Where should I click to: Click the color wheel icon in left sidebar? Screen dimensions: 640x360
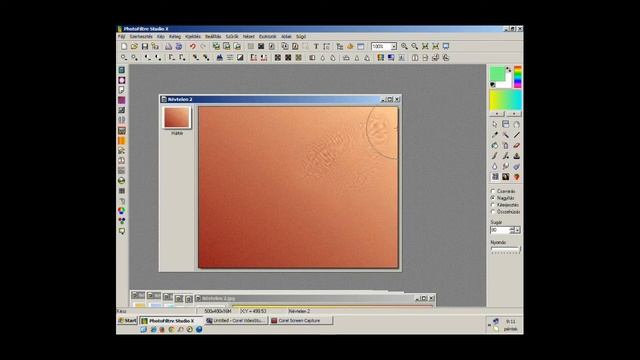point(122,211)
